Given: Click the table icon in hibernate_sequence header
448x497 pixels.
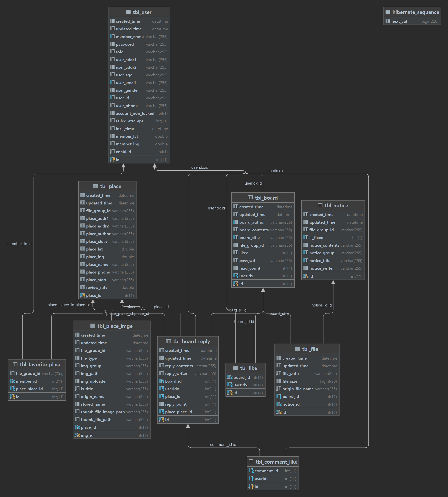Looking at the screenshot, I should 388,12.
